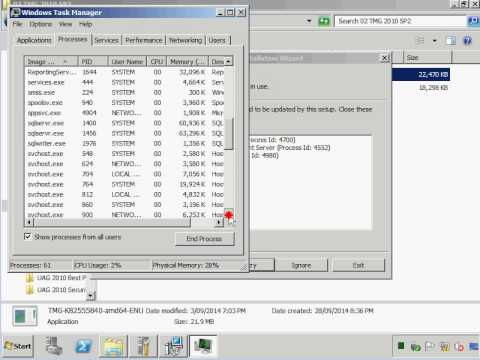Select the sqlservr.exe row with PID 1400

(124, 123)
